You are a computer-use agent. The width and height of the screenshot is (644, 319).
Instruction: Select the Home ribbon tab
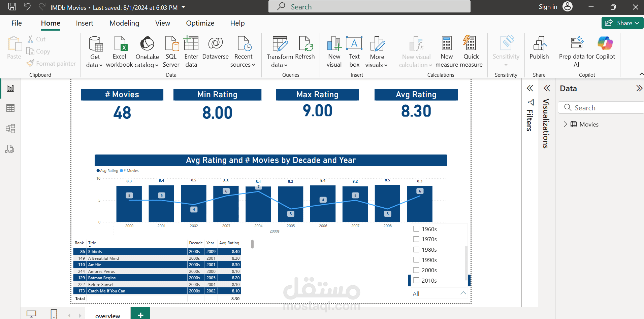(x=51, y=23)
